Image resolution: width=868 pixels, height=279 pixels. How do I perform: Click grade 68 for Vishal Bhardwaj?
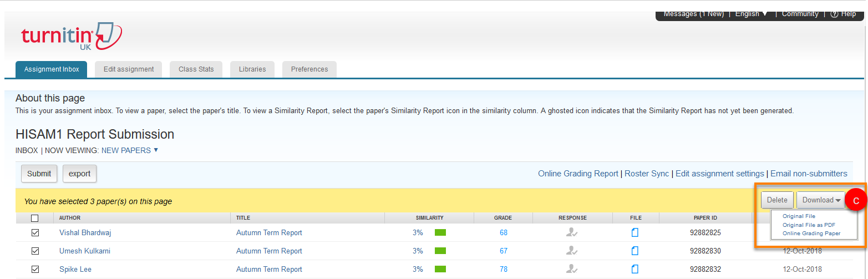(x=504, y=232)
